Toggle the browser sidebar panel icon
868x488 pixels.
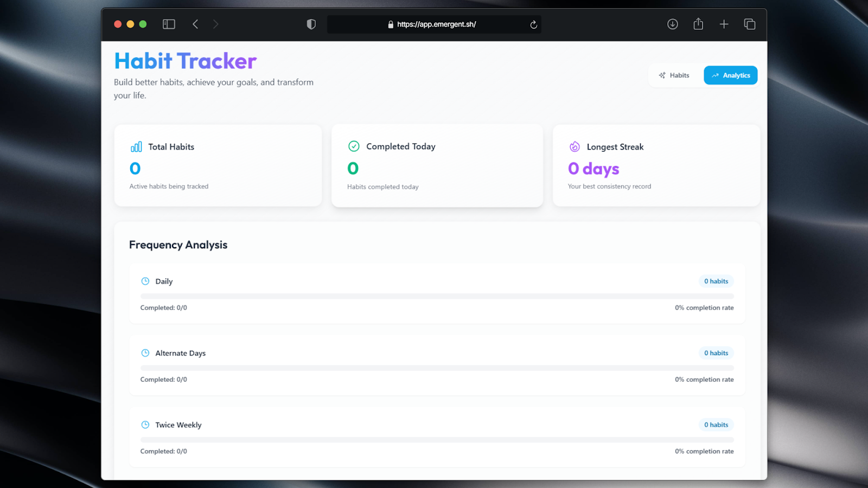click(169, 24)
